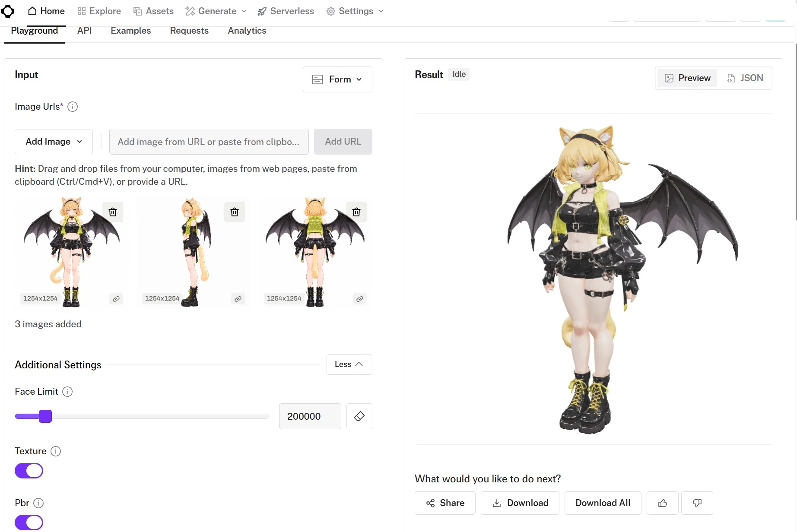Click the Add URL button

coord(343,142)
